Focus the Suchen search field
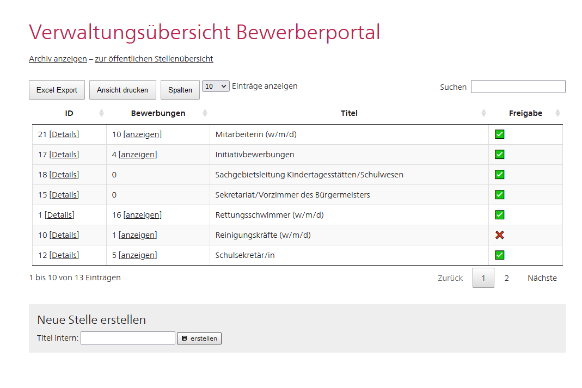 click(x=518, y=87)
